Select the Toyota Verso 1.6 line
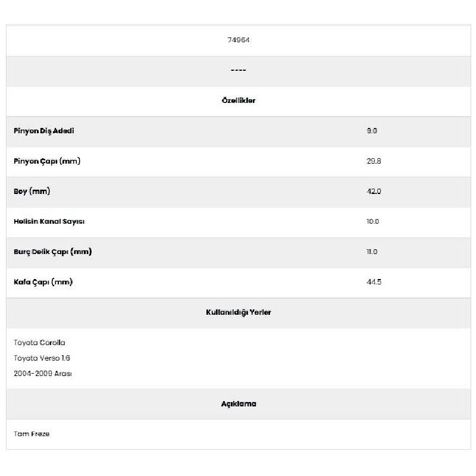The image size is (476, 476). [42, 358]
